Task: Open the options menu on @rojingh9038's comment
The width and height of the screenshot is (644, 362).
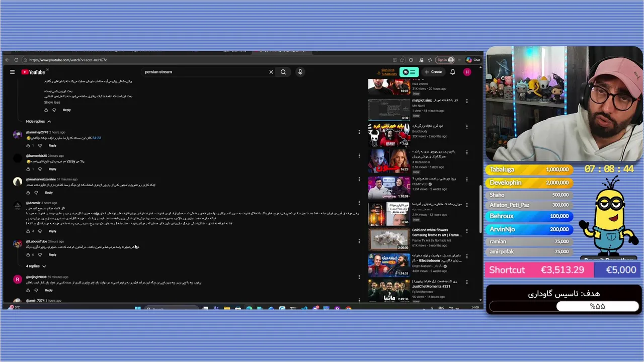Action: [359, 277]
